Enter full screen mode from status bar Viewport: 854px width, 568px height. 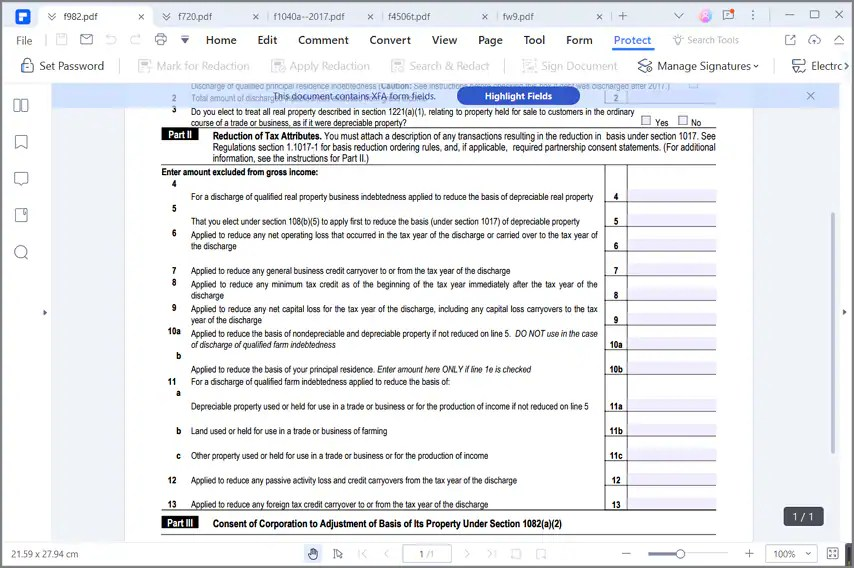833,554
